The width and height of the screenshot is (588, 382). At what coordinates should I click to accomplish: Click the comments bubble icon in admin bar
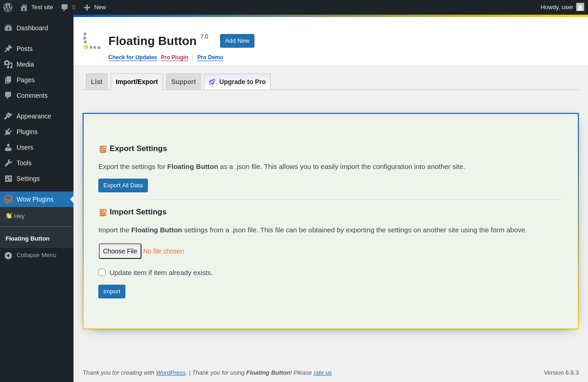point(65,7)
